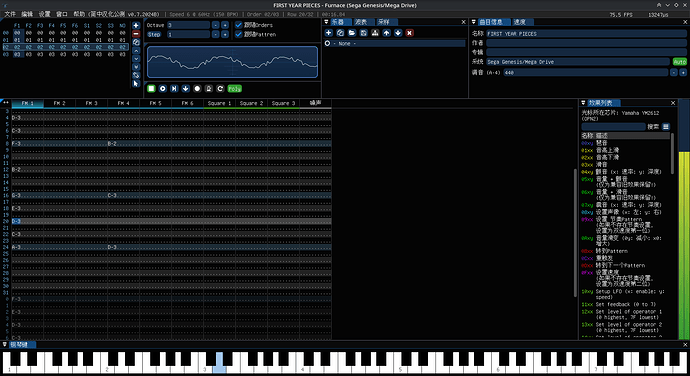Open the 窗口 menu
The height and width of the screenshot is (376, 690).
click(x=62, y=14)
